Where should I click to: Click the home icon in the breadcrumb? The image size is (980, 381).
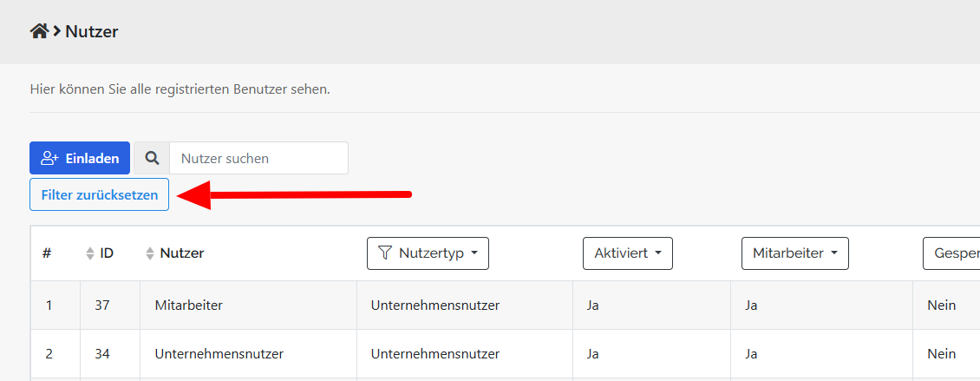38,31
